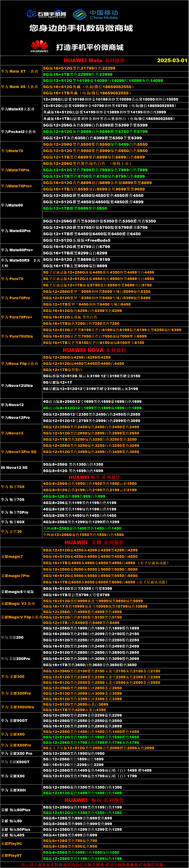Select the Hi Nova12 SE model label

coord(14,467)
